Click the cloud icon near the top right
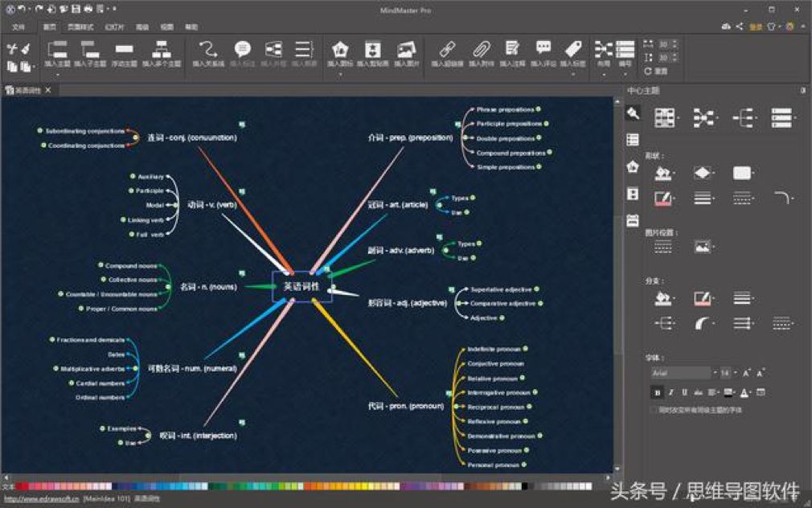 pyautogui.click(x=726, y=27)
